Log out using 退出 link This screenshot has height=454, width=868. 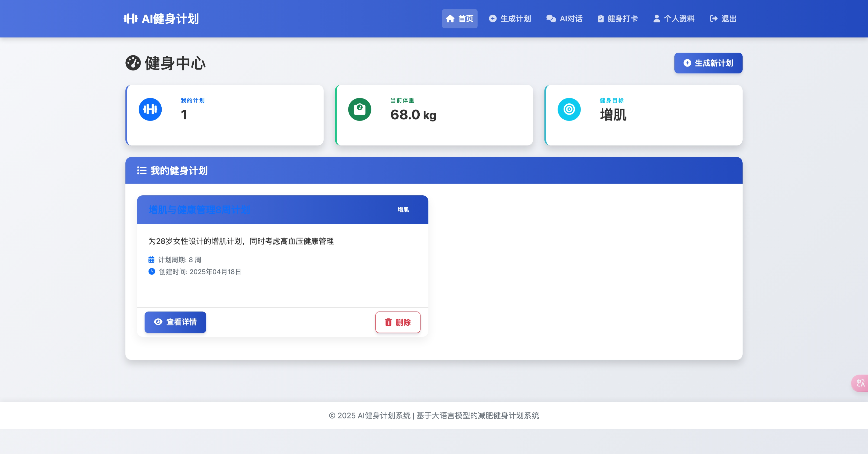click(723, 19)
